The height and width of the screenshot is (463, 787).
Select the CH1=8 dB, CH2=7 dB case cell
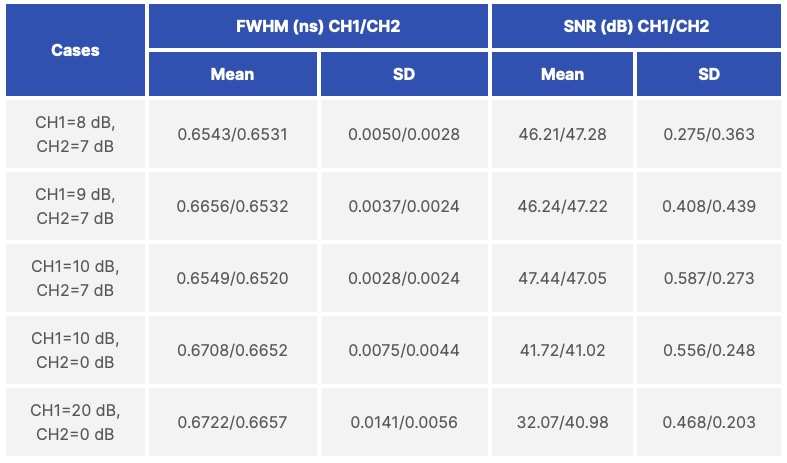[x=75, y=134]
